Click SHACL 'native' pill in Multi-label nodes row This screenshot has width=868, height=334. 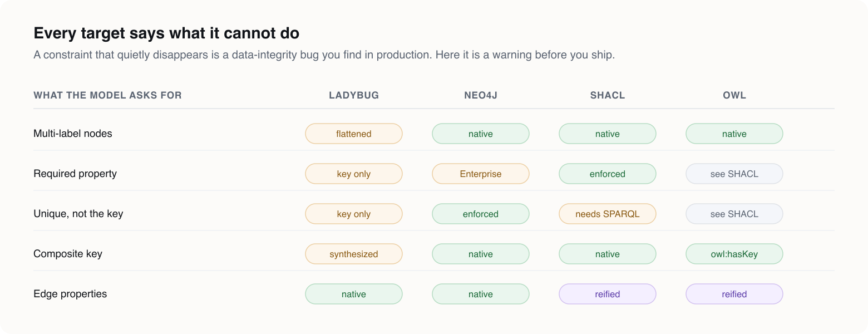coord(608,134)
